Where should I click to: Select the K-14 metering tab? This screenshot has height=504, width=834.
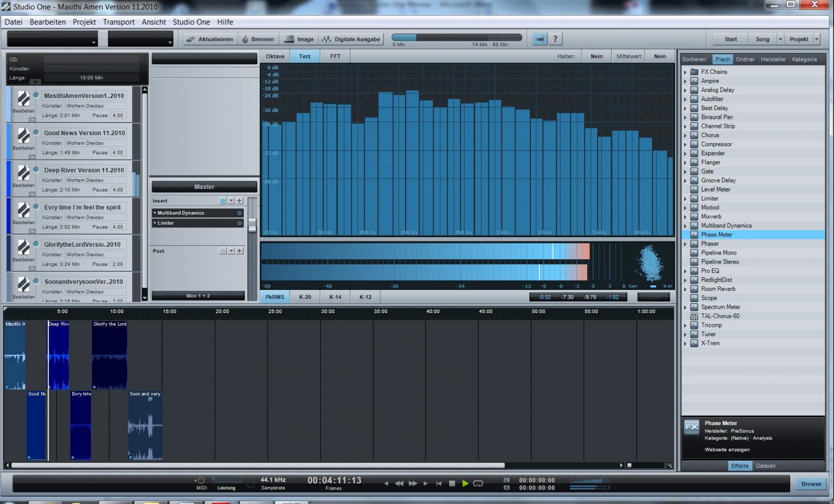pyautogui.click(x=335, y=297)
